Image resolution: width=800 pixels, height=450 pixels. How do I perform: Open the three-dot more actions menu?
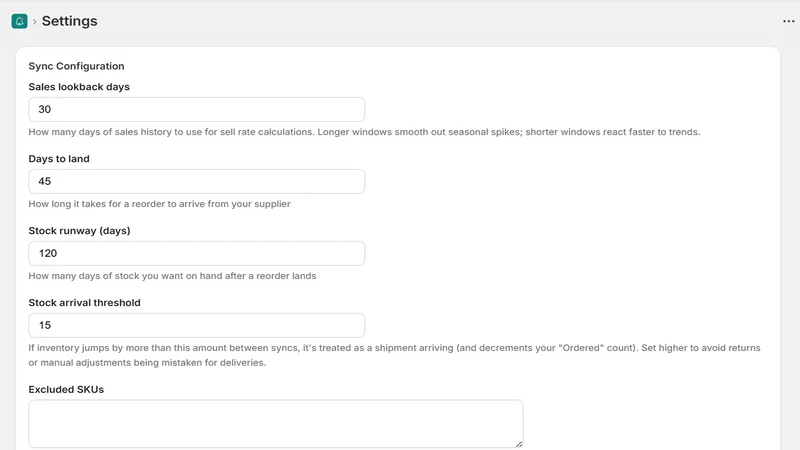point(788,21)
